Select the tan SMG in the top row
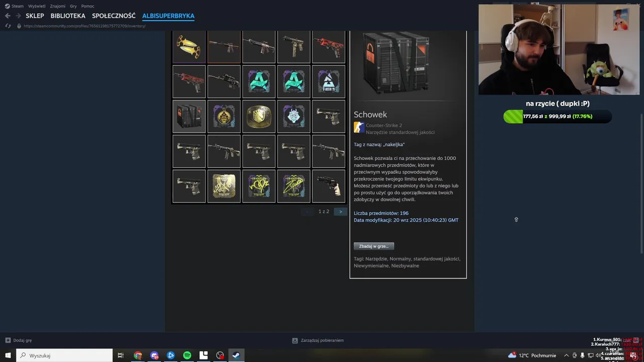The image size is (644, 362). click(x=294, y=47)
